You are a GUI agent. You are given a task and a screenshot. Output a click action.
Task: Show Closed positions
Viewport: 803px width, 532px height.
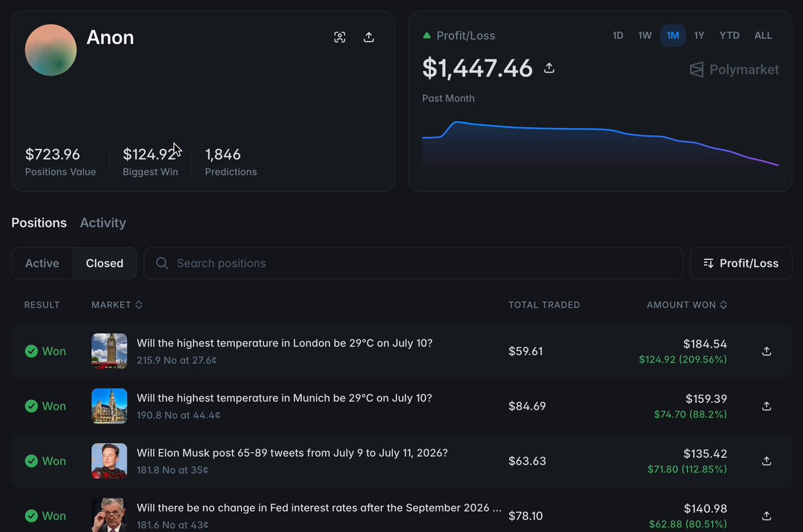104,263
